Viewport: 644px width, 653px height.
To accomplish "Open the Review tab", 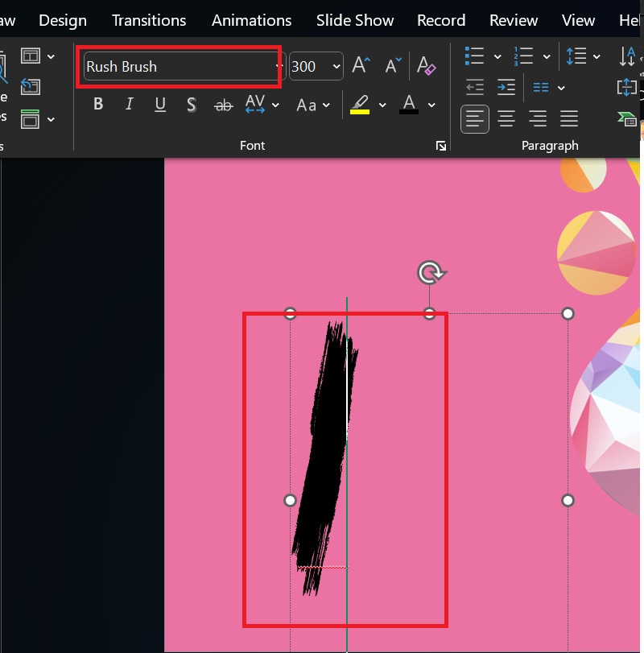I will click(514, 20).
